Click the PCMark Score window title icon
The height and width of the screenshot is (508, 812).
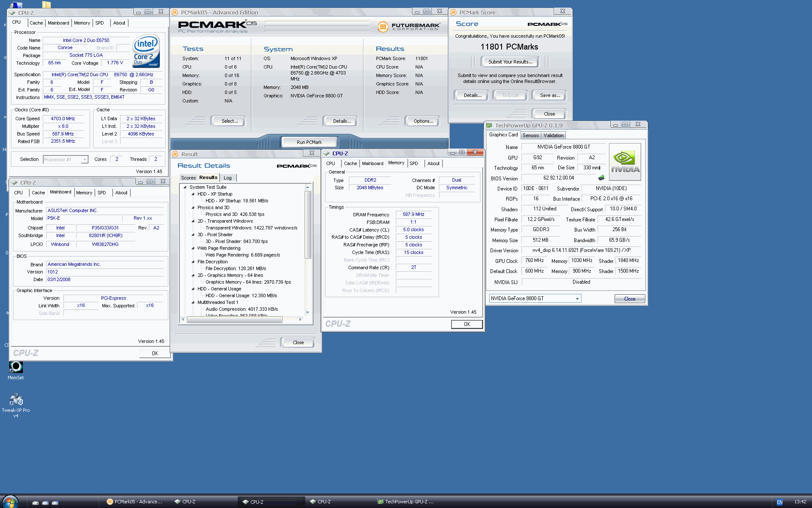(453, 12)
